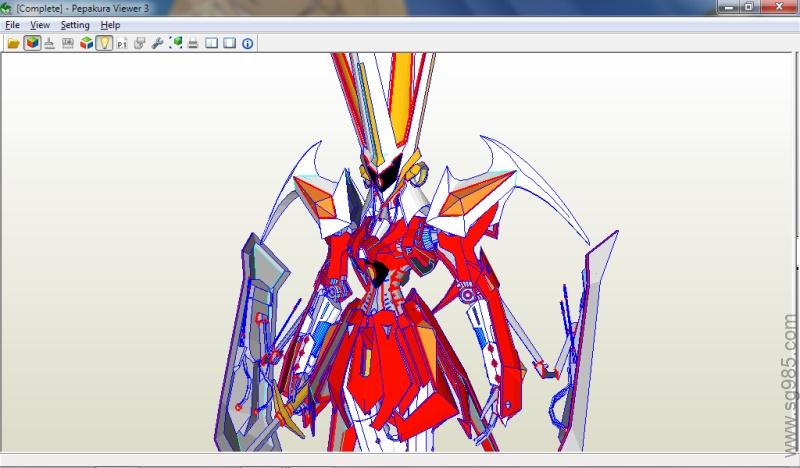This screenshot has height=468, width=800.
Task: Click the green cube fit-view icon
Action: 176,43
